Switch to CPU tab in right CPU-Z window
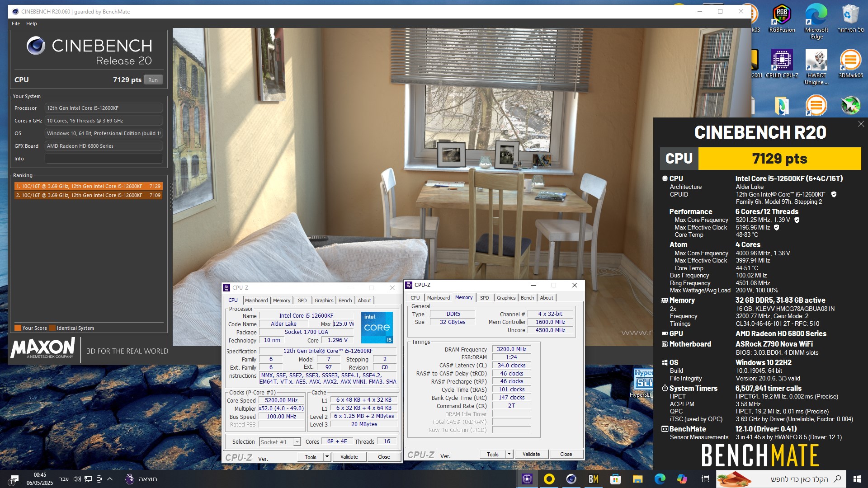 coord(415,298)
